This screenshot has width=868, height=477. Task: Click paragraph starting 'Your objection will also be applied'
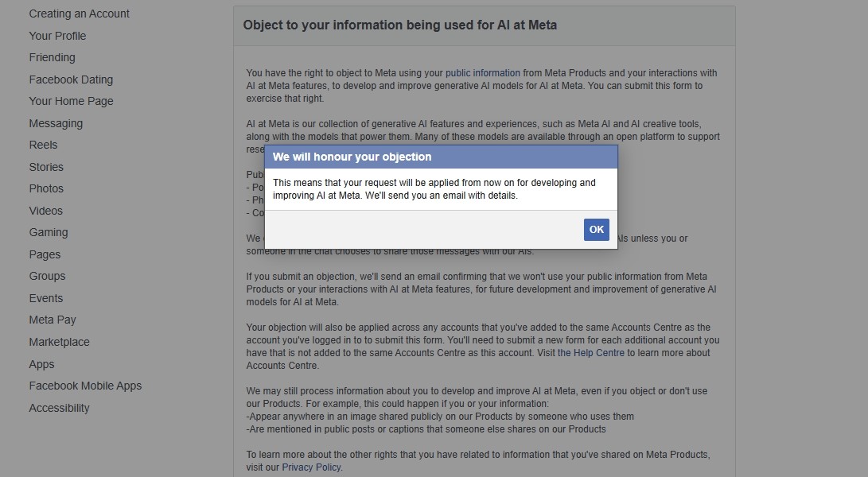click(483, 347)
